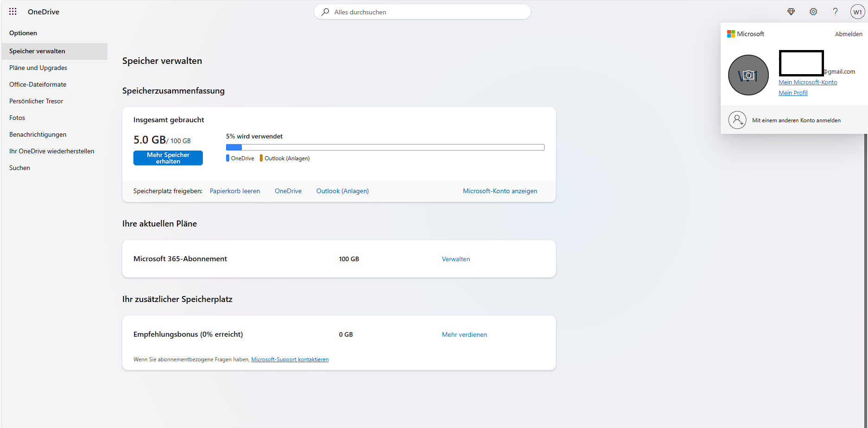This screenshot has width=868, height=428.
Task: Open the app launcher grid icon
Action: coord(13,12)
